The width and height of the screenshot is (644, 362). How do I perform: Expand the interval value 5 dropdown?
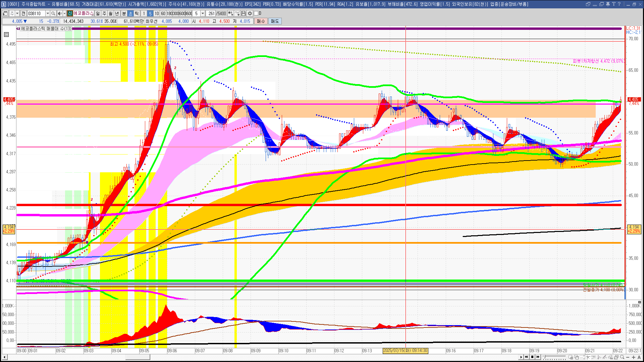coord(203,13)
